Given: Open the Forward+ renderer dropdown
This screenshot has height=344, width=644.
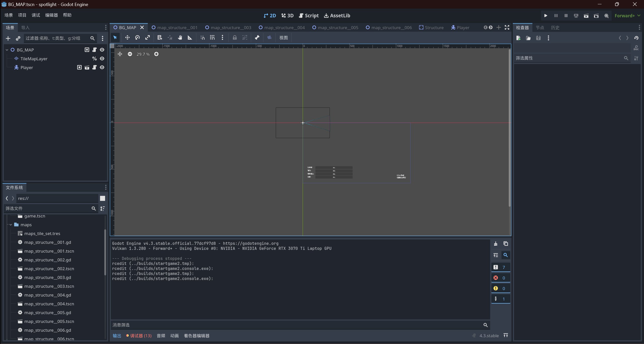Looking at the screenshot, I should (x=627, y=16).
